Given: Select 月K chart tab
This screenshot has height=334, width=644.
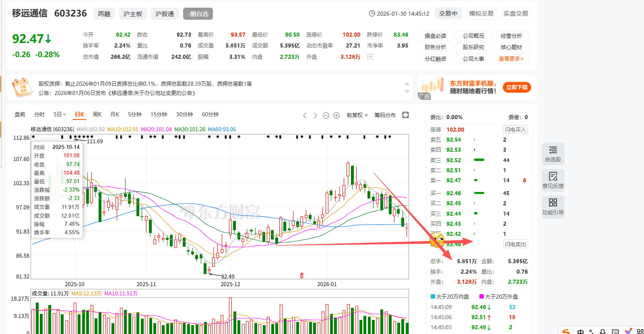Looking at the screenshot, I should click(x=115, y=115).
